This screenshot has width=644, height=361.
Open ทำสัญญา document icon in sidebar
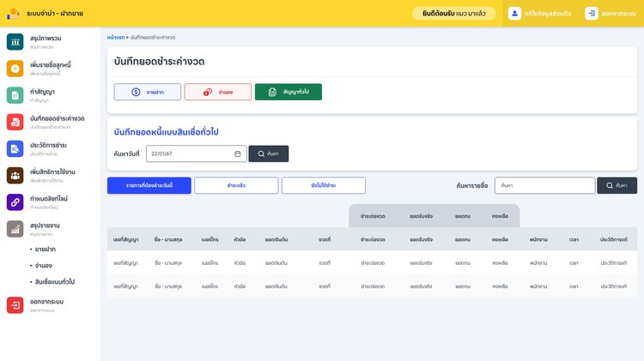click(15, 95)
